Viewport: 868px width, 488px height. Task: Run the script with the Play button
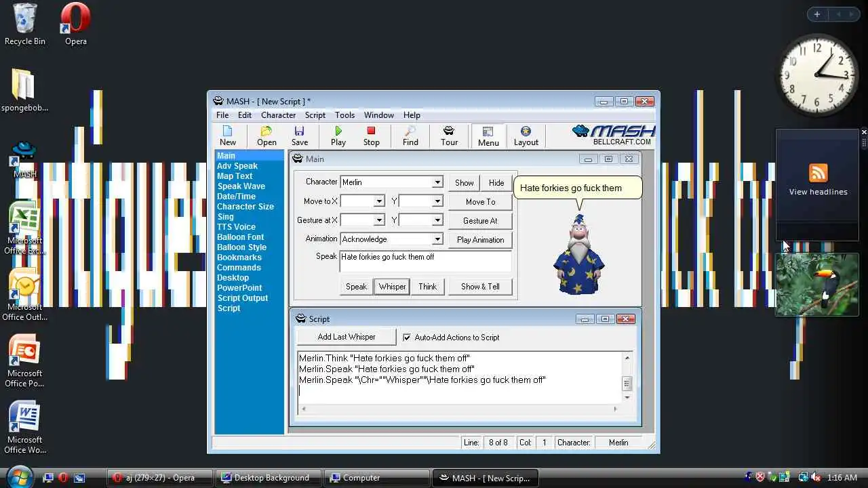[338, 136]
